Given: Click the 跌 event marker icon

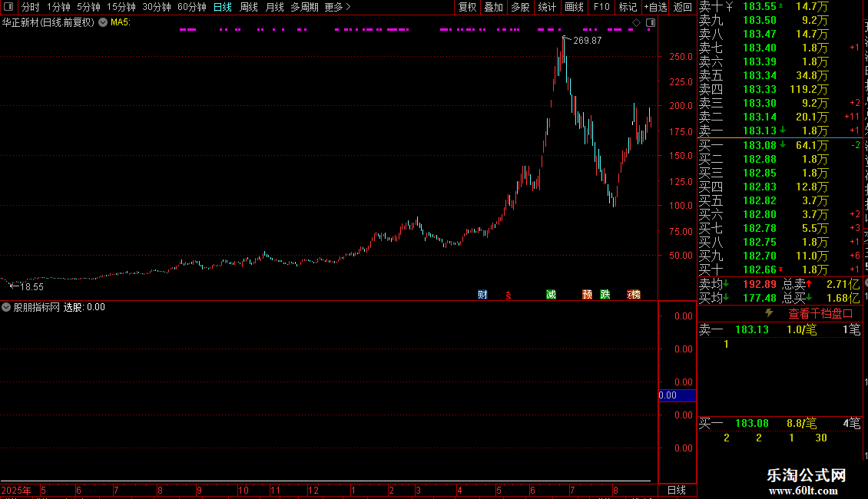Looking at the screenshot, I should [x=605, y=294].
